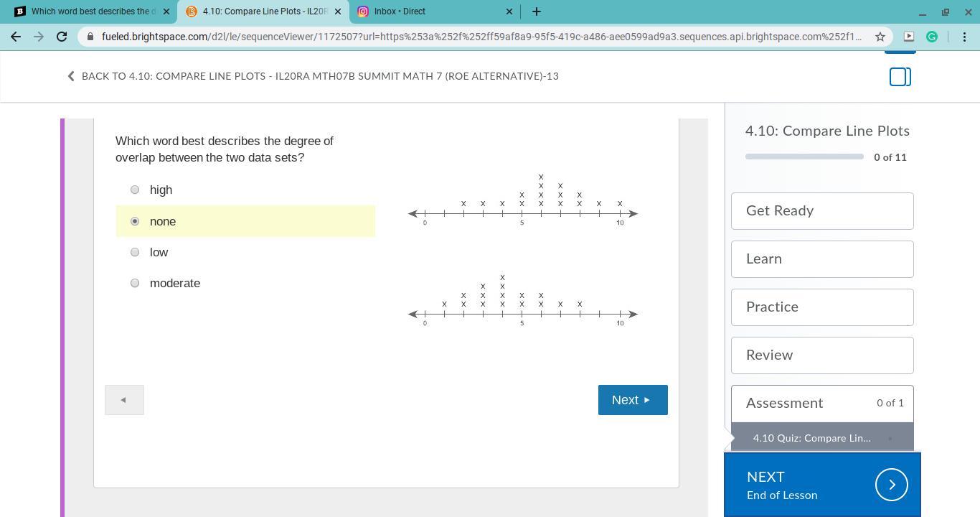The width and height of the screenshot is (980, 517).
Task: Open the Get Ready section
Action: click(822, 211)
